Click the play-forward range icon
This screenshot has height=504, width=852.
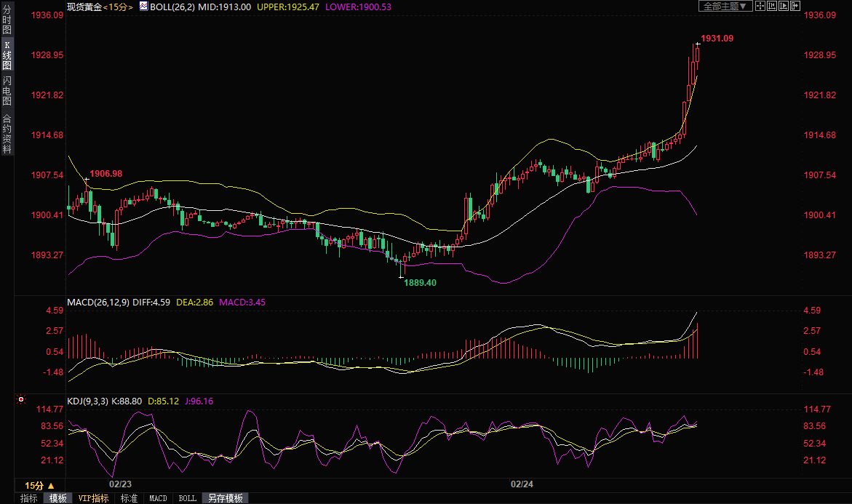784,6
